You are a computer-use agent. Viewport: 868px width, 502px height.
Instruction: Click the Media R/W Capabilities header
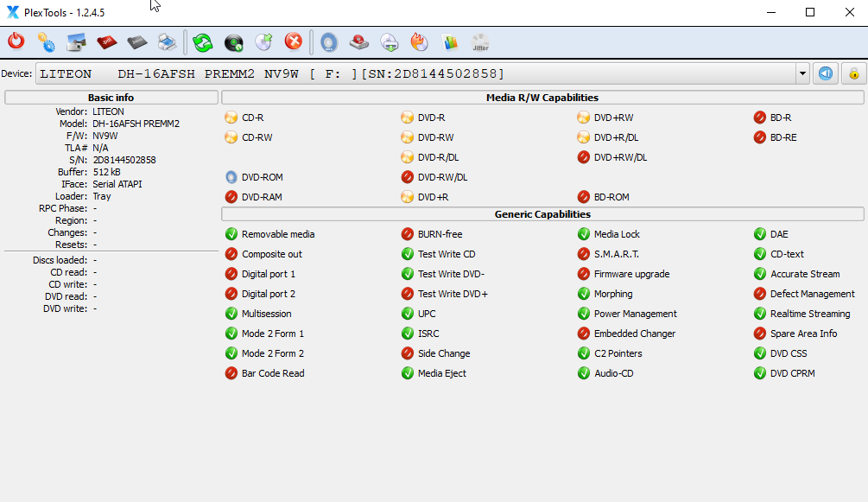[542, 98]
